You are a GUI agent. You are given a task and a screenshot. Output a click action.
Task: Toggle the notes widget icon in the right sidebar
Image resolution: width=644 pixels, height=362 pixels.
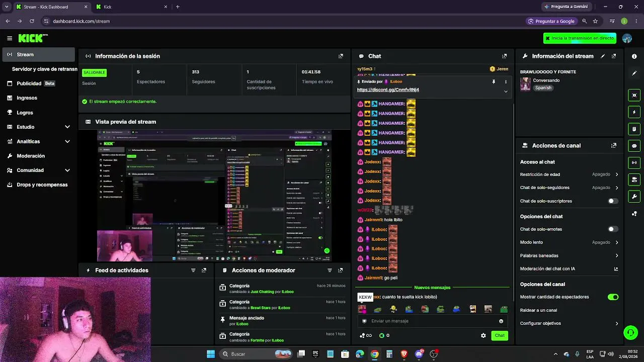[x=634, y=129]
